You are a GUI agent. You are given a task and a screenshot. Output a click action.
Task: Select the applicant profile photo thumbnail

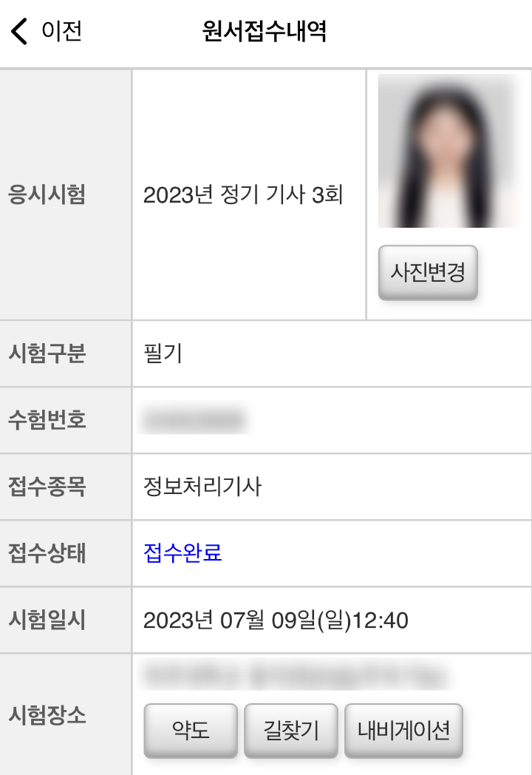click(x=448, y=151)
